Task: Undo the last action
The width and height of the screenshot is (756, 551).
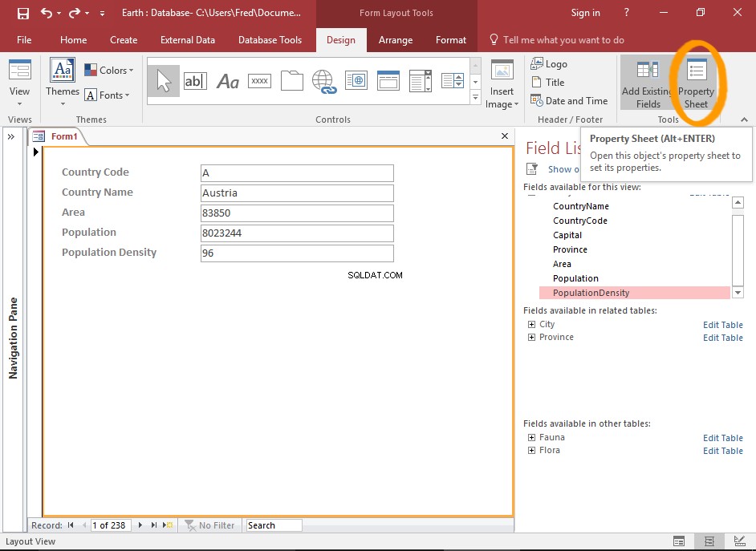Action: [47, 13]
